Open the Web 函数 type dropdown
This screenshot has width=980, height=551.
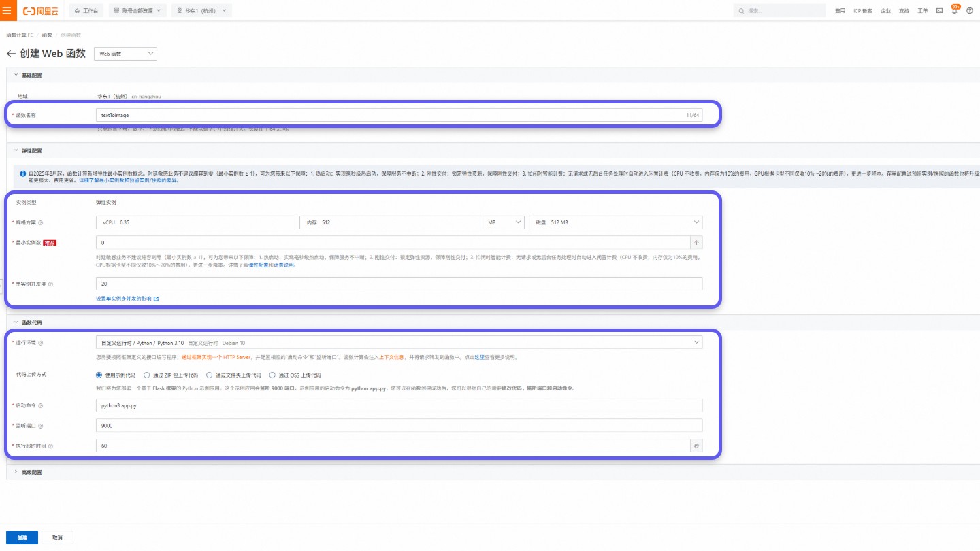tap(125, 53)
